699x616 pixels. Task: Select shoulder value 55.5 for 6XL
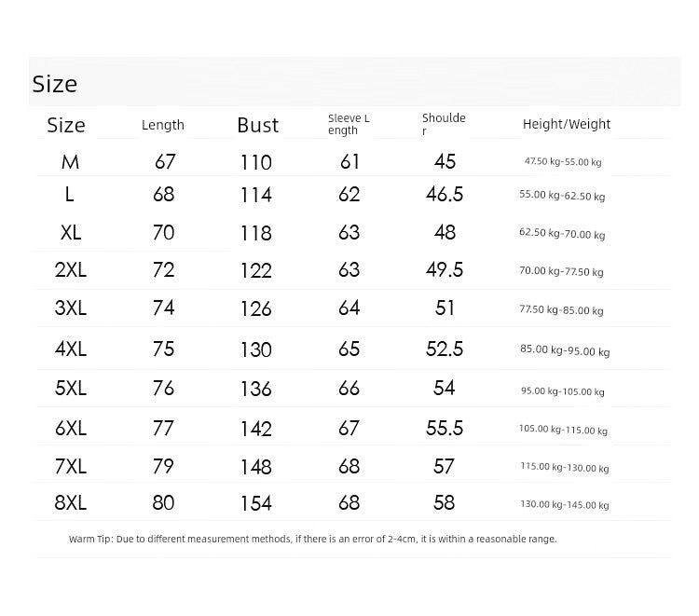click(x=445, y=429)
